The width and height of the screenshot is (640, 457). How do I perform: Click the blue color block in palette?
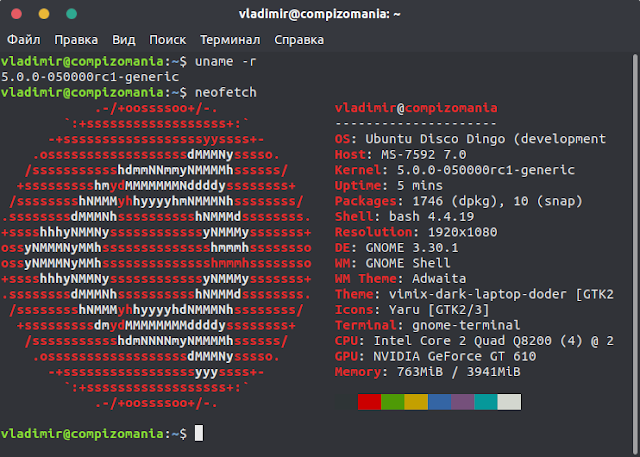coord(439,402)
